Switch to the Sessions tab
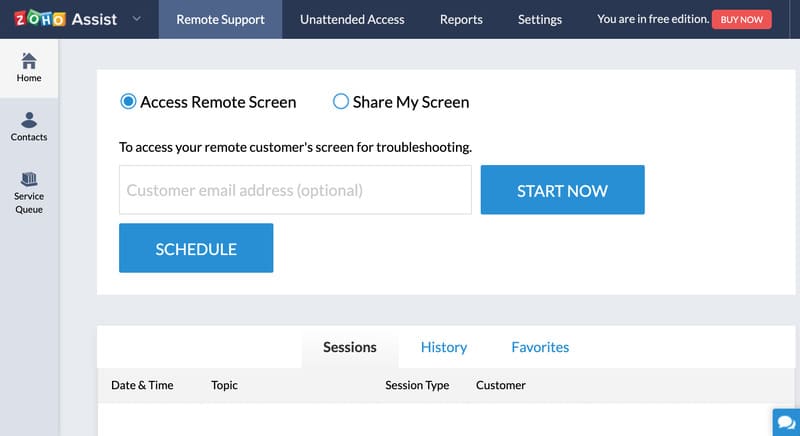Screen dimensions: 800x436 pyautogui.click(x=350, y=347)
